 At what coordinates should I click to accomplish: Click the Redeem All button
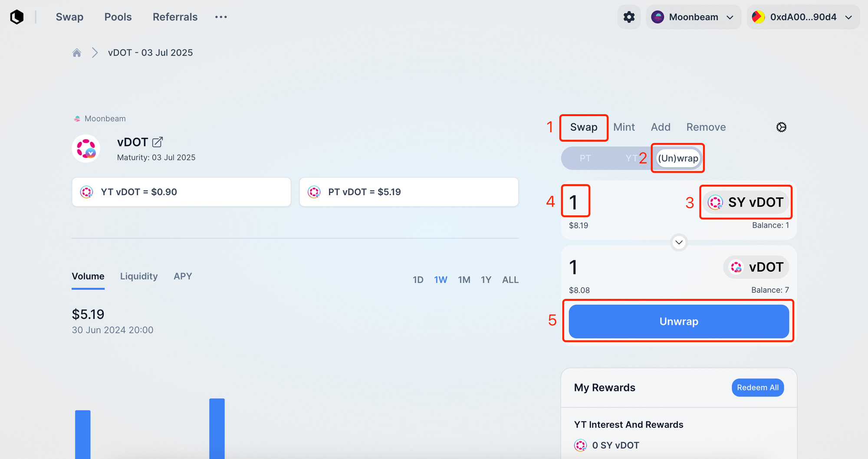click(x=757, y=387)
